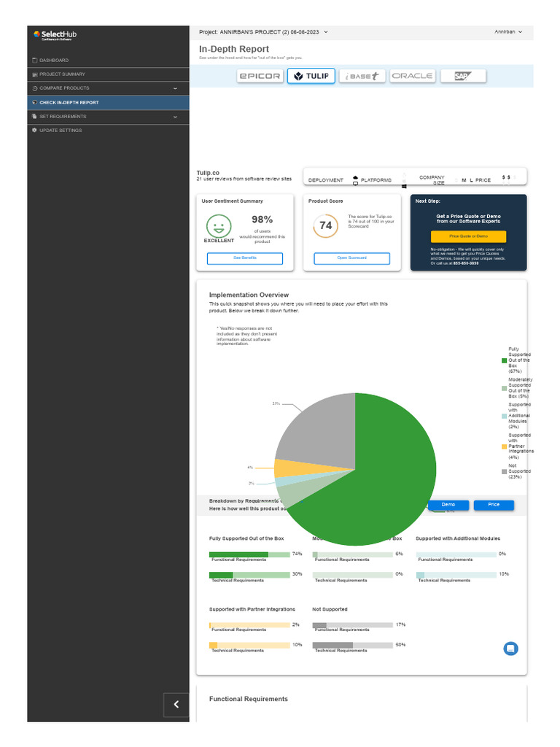560x747 pixels.
Task: Click the blue Price button
Action: [x=494, y=505]
